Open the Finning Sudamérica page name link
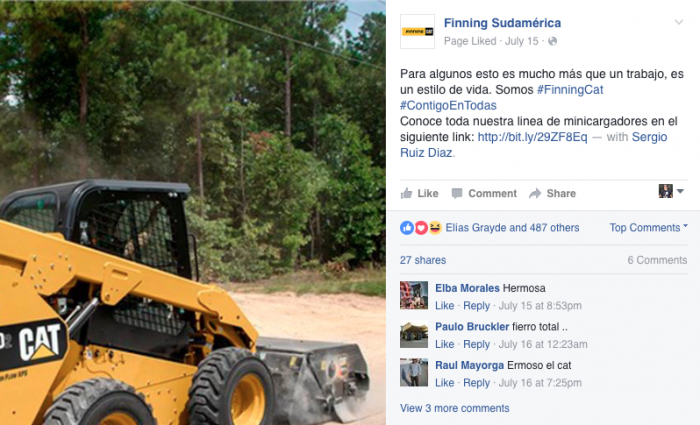The image size is (700, 425). (x=502, y=23)
